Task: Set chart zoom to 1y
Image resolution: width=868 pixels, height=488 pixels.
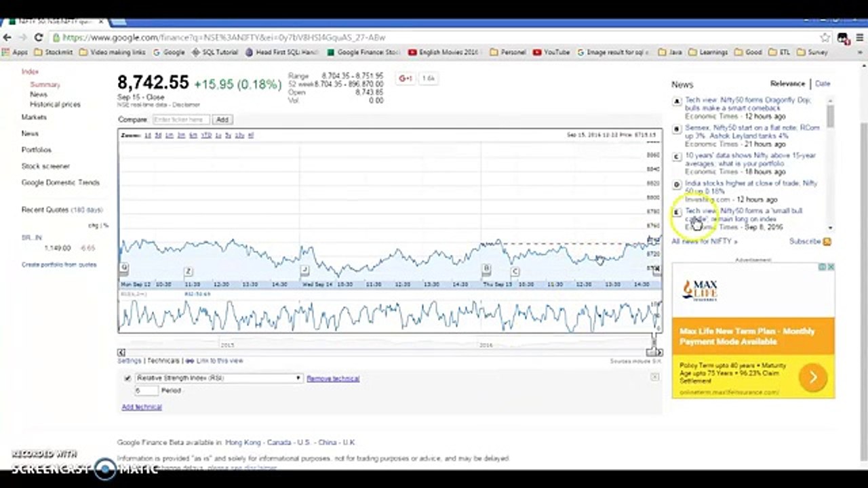Action: 218,136
